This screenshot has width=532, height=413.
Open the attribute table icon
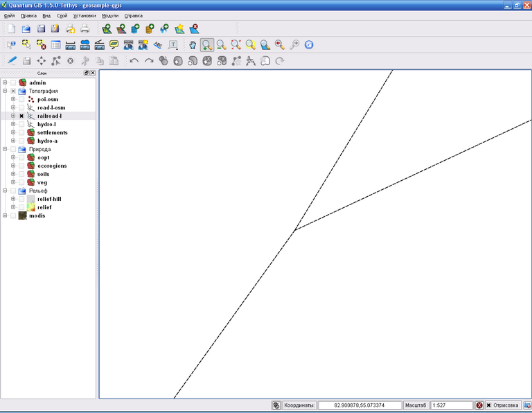(x=56, y=45)
